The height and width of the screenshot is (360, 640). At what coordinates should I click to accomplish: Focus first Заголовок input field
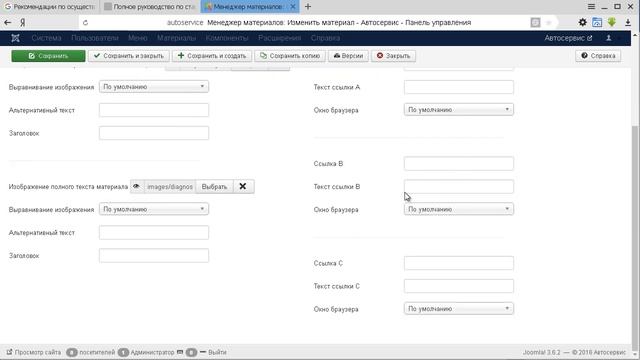[x=154, y=133]
